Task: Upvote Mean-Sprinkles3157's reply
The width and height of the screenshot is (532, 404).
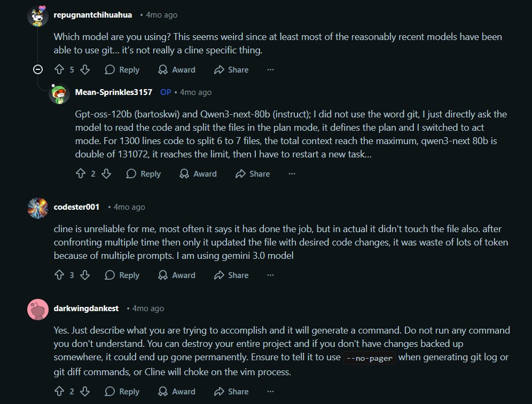Action: pos(81,174)
